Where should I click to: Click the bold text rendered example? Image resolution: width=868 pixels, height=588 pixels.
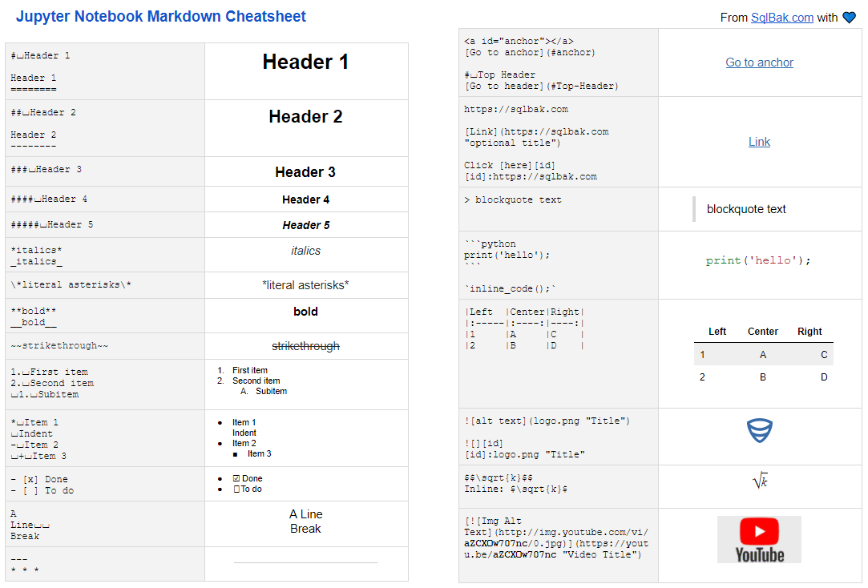[305, 312]
